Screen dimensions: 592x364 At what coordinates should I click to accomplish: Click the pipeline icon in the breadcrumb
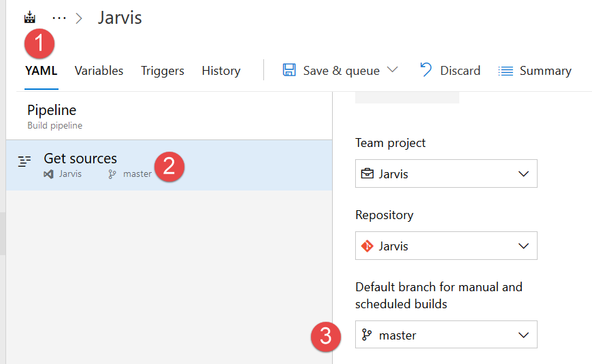(30, 18)
